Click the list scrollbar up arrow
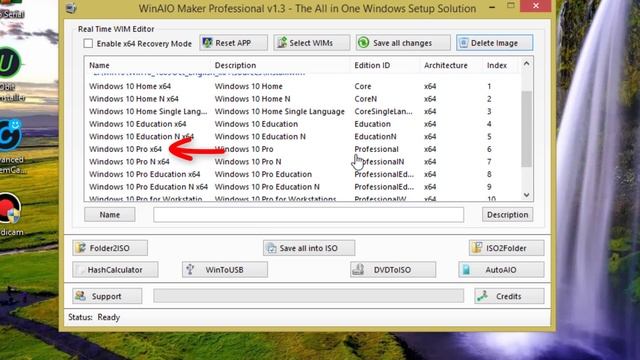 click(527, 64)
